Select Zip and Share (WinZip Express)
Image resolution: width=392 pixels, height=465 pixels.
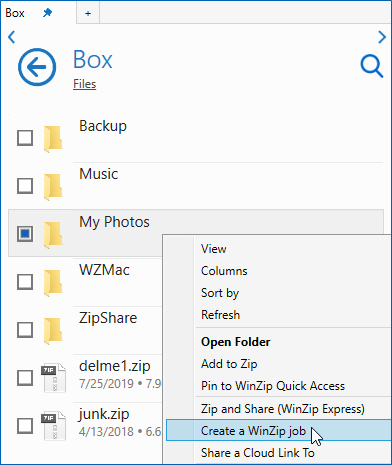[278, 409]
